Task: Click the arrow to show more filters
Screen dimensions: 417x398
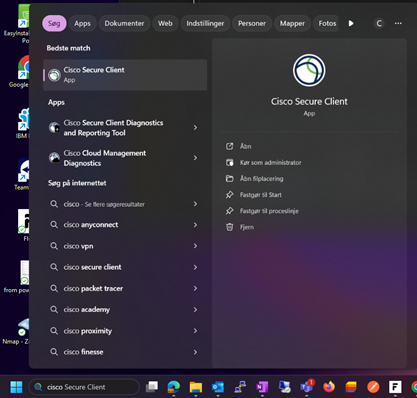Action: click(x=351, y=23)
